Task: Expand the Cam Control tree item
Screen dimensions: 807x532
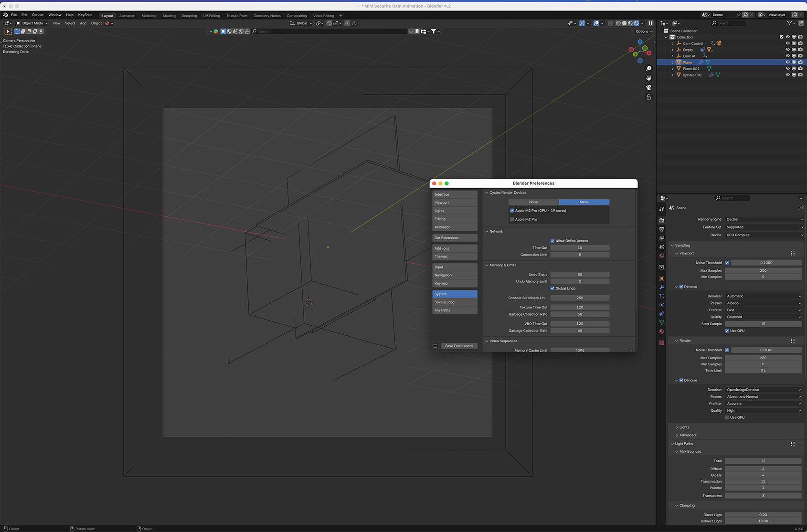Action: coord(673,43)
